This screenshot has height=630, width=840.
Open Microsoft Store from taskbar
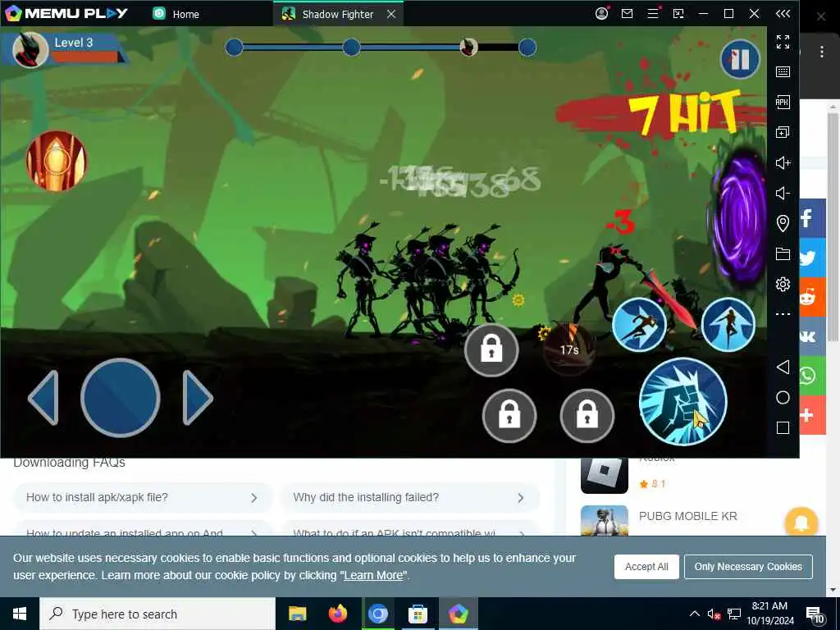point(418,614)
